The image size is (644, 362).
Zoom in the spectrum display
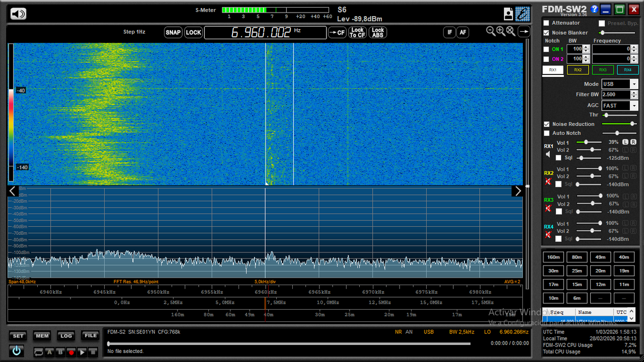[x=501, y=31]
